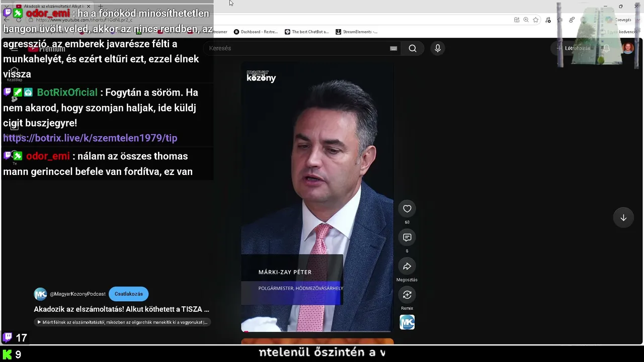Open the MK channel sound thumbnail

coord(407,322)
